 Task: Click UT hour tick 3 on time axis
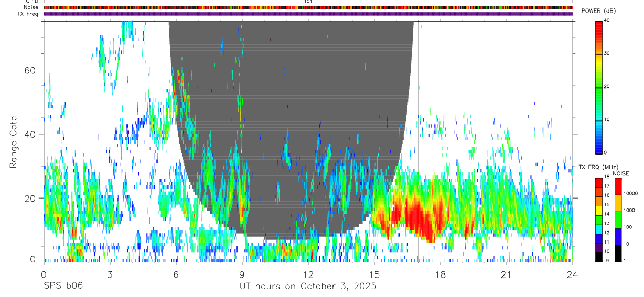[110, 274]
